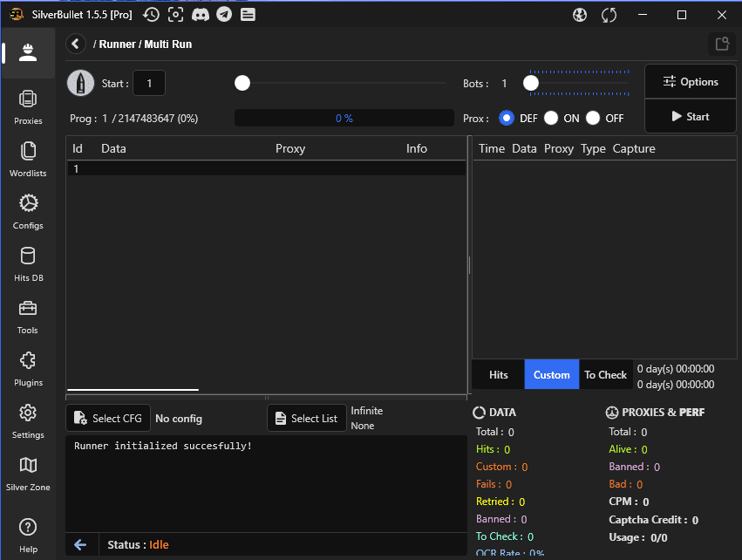Open the Plugins section
The width and height of the screenshot is (742, 560).
(x=28, y=369)
